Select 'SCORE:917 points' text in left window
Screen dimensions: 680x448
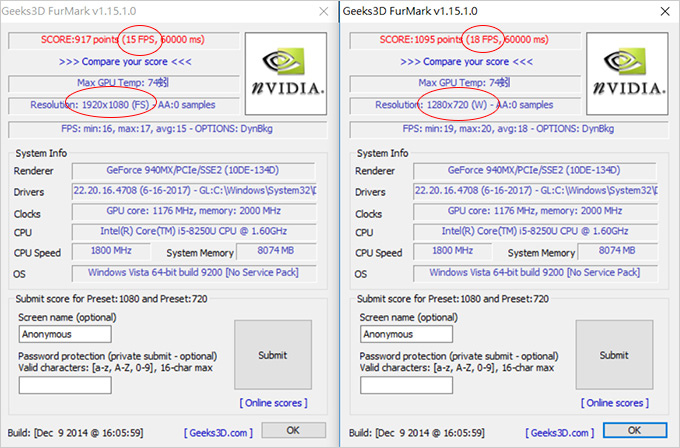coord(80,39)
